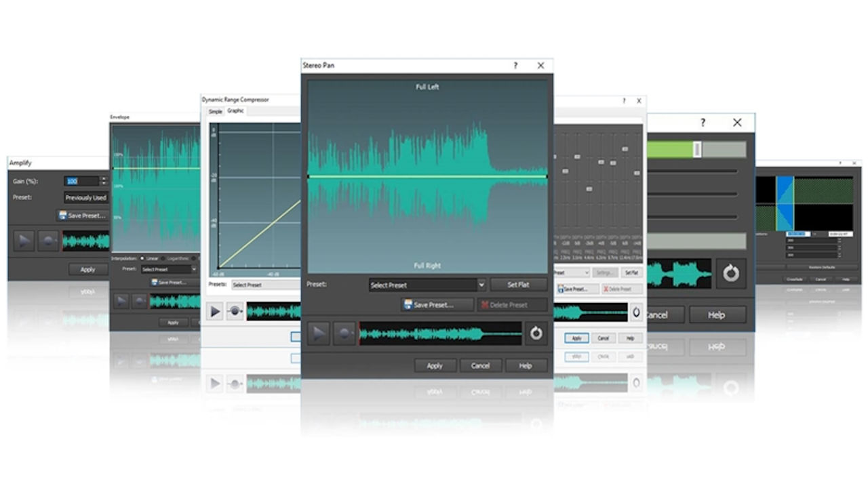Click blue crossfade region in rightmost dialog
Screen dimensions: 868x488
(785, 203)
